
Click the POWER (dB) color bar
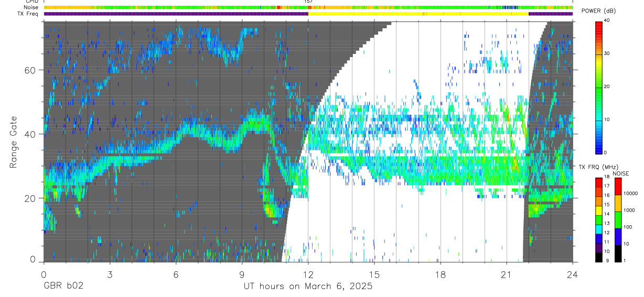point(598,87)
